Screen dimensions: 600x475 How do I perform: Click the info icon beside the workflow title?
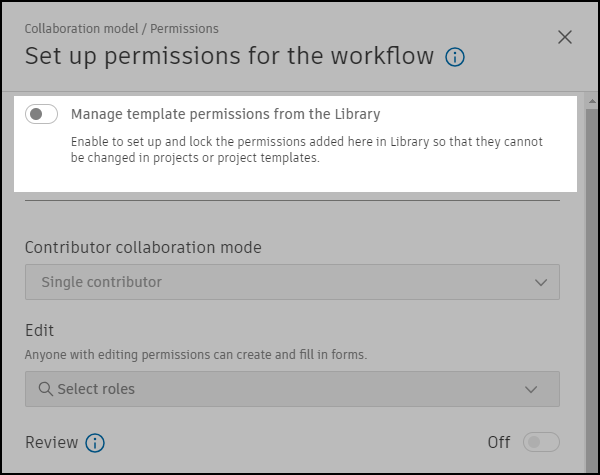click(x=455, y=57)
